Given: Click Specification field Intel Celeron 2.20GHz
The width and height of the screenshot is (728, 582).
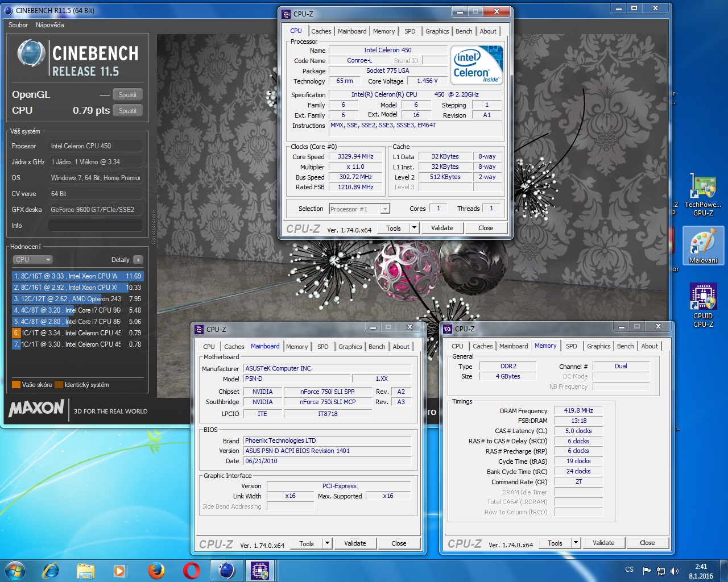Looking at the screenshot, I should click(415, 95).
